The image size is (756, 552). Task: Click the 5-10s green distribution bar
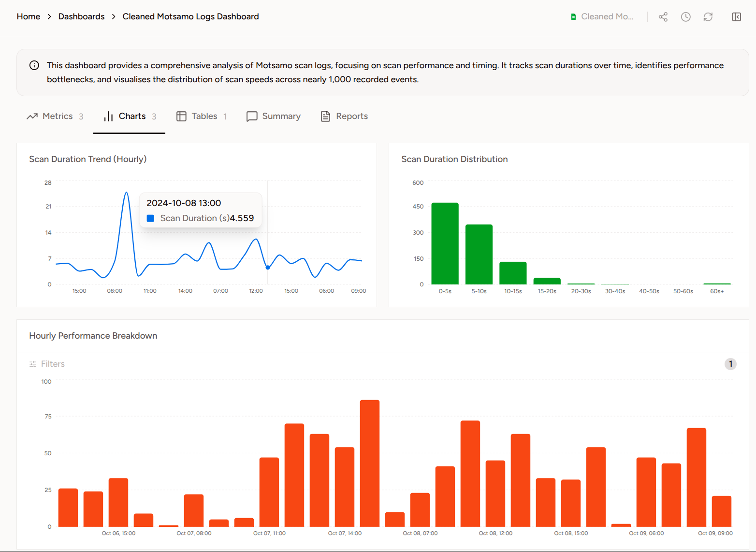(479, 254)
